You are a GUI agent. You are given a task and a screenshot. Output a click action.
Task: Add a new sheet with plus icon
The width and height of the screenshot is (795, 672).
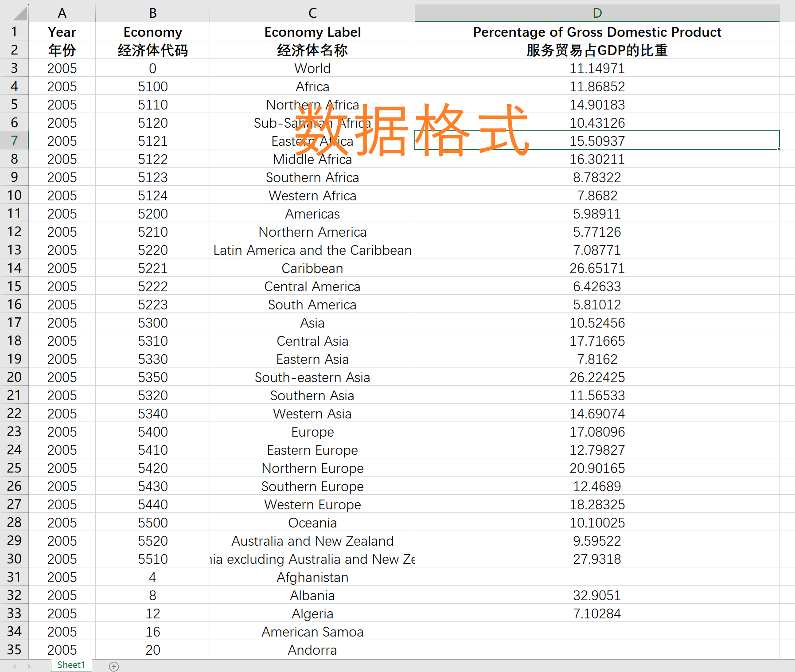[x=114, y=666]
